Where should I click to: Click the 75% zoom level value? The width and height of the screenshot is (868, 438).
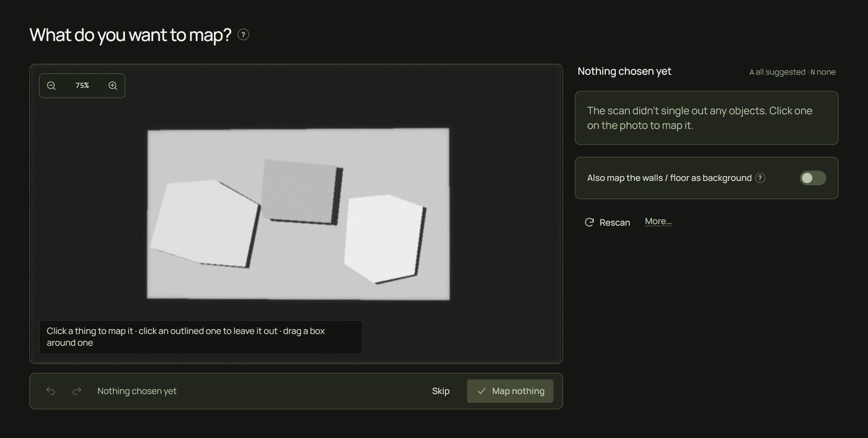82,85
